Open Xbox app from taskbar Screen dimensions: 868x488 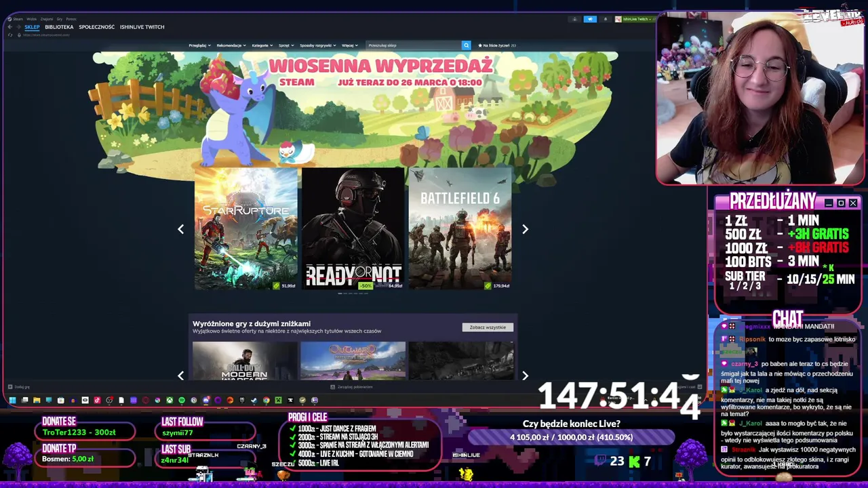click(x=170, y=401)
